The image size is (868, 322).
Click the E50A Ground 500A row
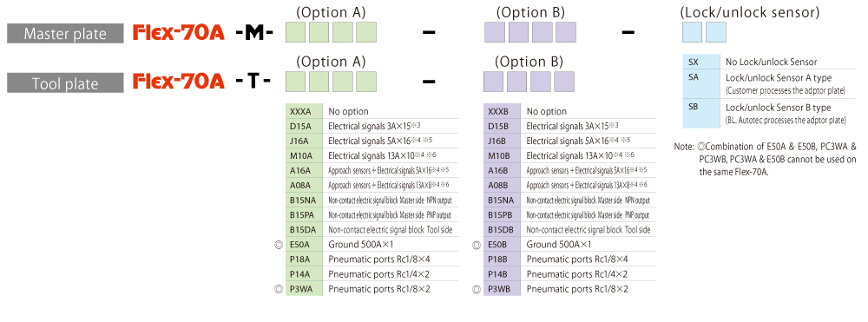pos(372,244)
